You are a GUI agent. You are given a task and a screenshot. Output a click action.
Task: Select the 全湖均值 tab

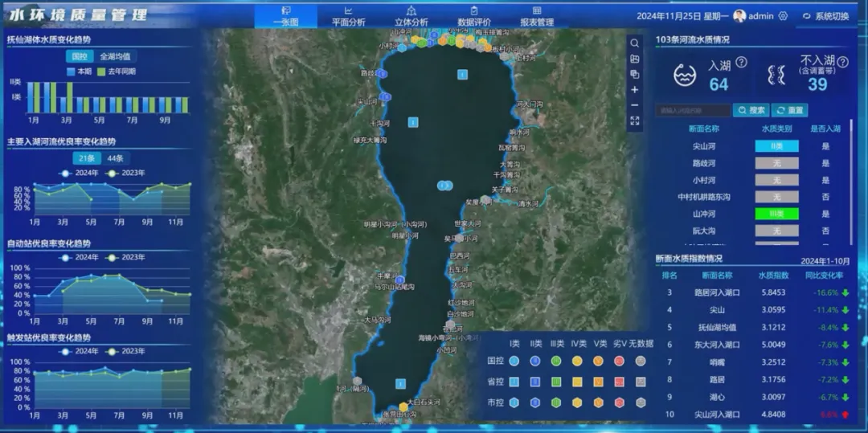[x=115, y=56]
